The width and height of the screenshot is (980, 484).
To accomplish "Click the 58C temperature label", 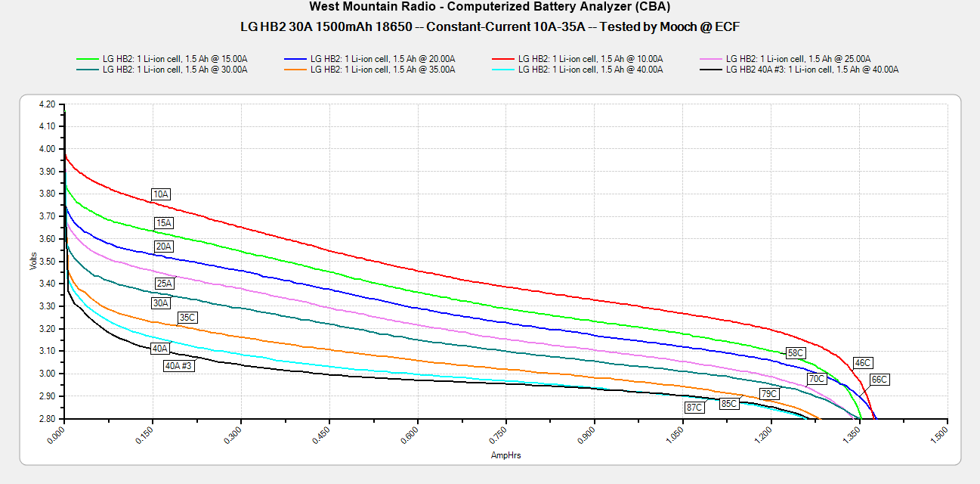I will [x=796, y=353].
